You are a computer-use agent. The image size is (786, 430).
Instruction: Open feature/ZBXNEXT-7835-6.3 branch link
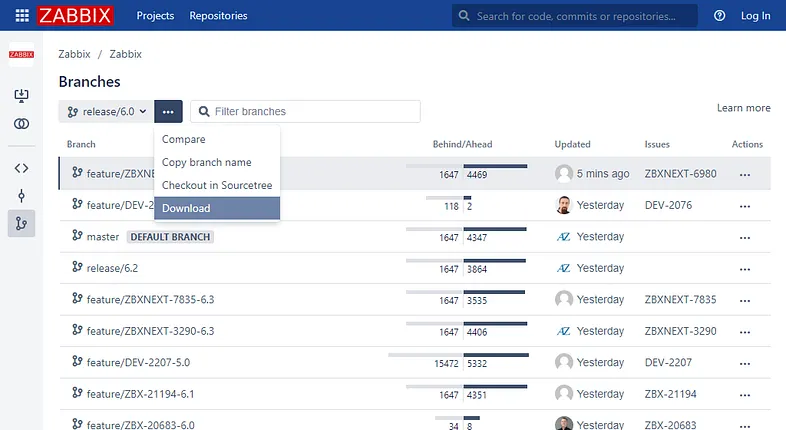(150, 300)
